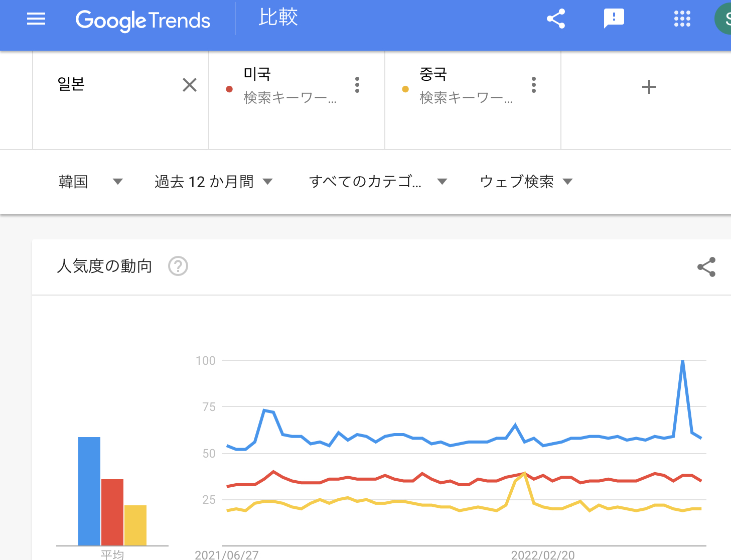Remove the 일본 search term
Screen dimensions: 731x560
(190, 85)
